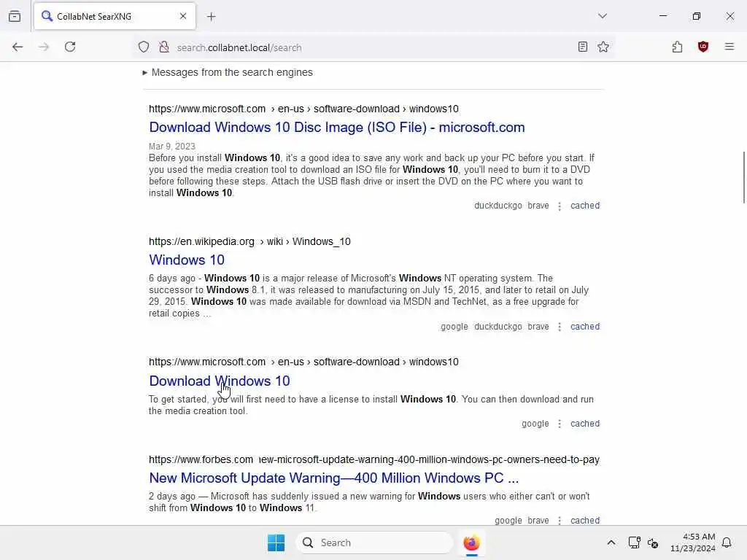
Task: Open cached link for Forbes result
Action: coord(585,521)
